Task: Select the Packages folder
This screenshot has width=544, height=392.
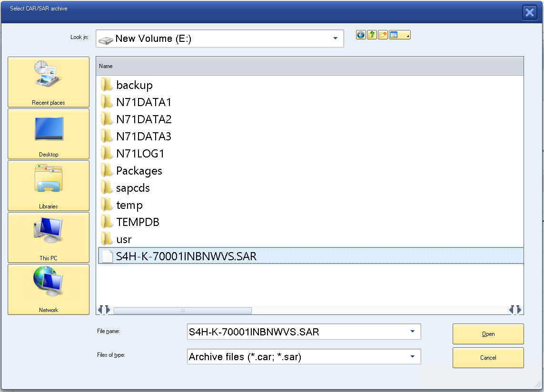Action: coord(138,171)
